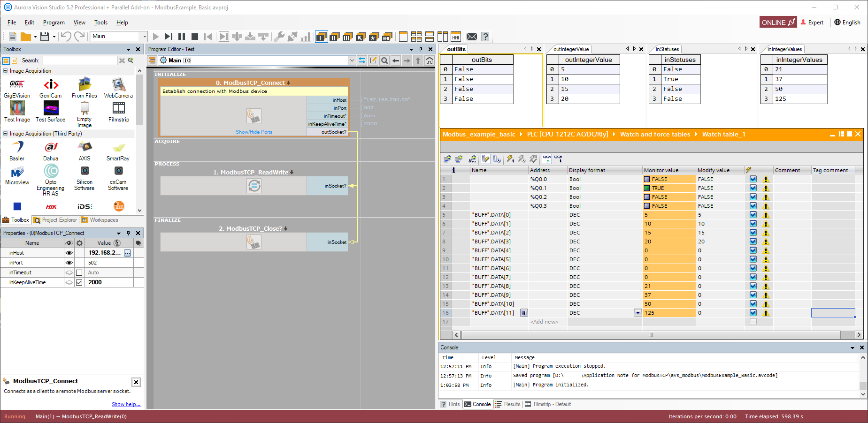Image resolution: width=868 pixels, height=423 pixels.
Task: Open the From Files image source tool
Action: point(84,85)
